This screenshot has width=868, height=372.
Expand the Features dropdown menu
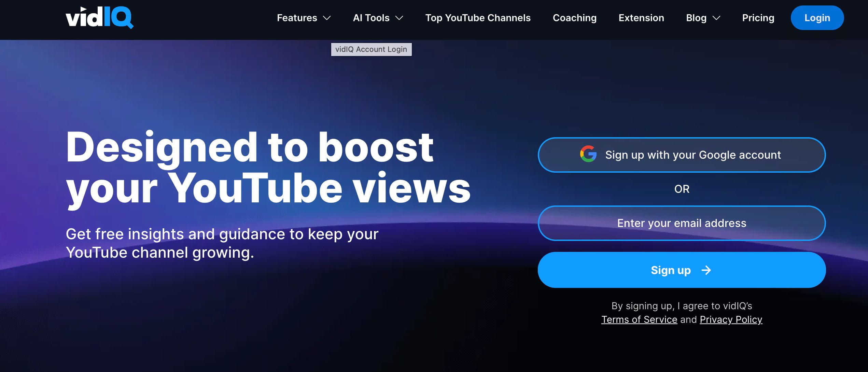(x=303, y=17)
